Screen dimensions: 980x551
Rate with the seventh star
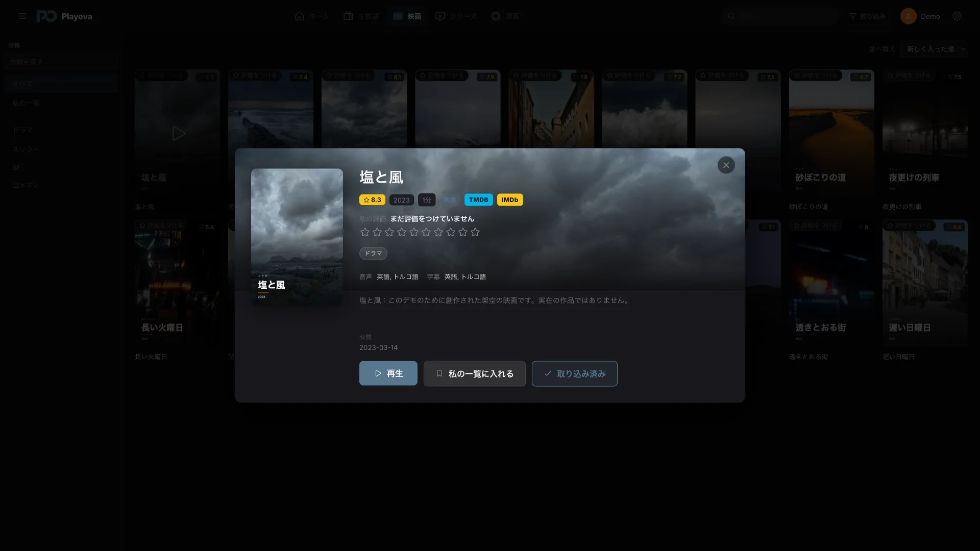pyautogui.click(x=438, y=232)
